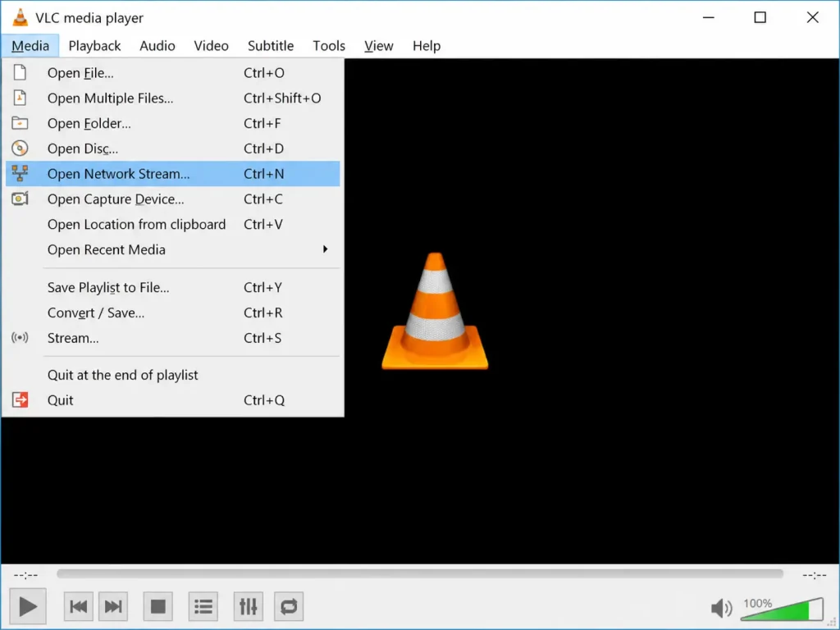
Task: Choose Open Folder... entry
Action: coord(172,123)
